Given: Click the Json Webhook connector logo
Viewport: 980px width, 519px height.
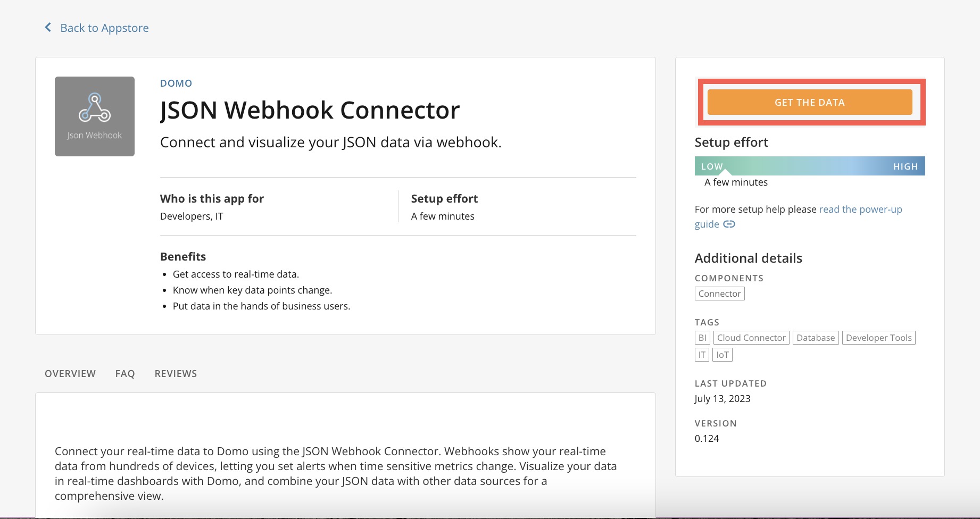Looking at the screenshot, I should click(94, 116).
